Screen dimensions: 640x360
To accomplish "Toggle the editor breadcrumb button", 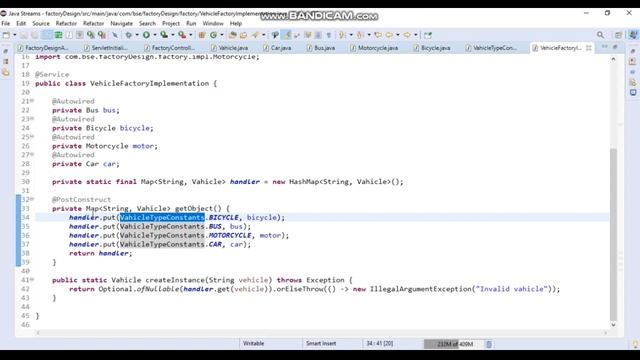I will click(x=275, y=35).
